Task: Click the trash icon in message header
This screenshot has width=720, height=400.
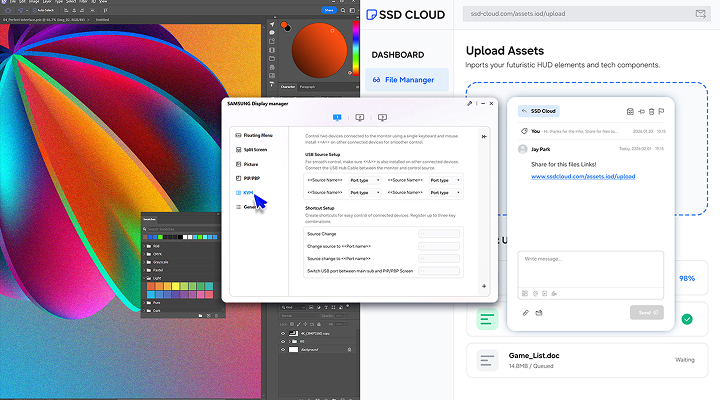Action: pyautogui.click(x=651, y=112)
